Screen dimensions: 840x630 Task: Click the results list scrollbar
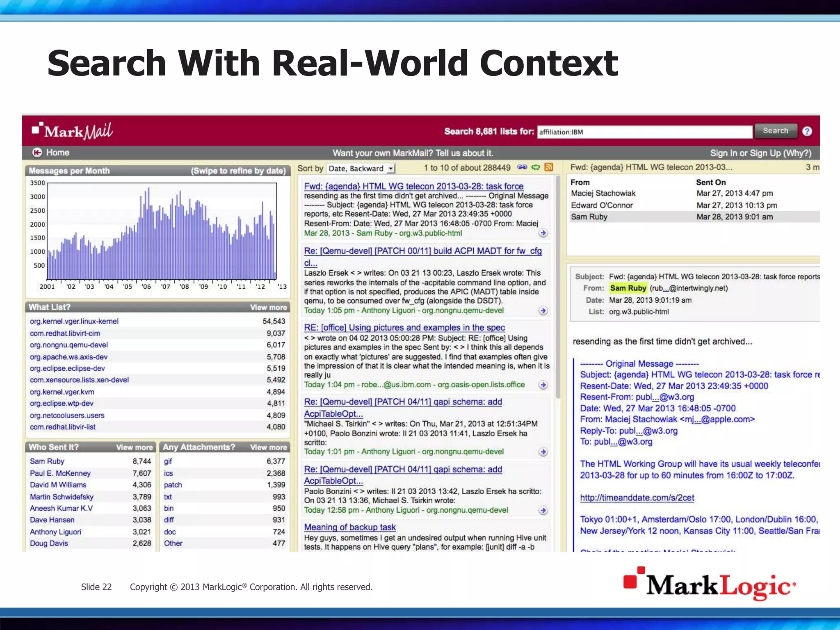tap(557, 287)
